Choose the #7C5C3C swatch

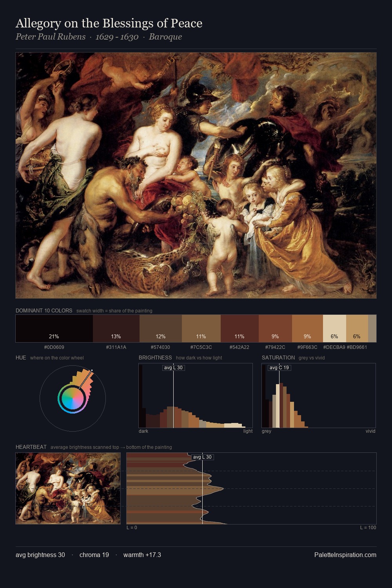(x=201, y=328)
